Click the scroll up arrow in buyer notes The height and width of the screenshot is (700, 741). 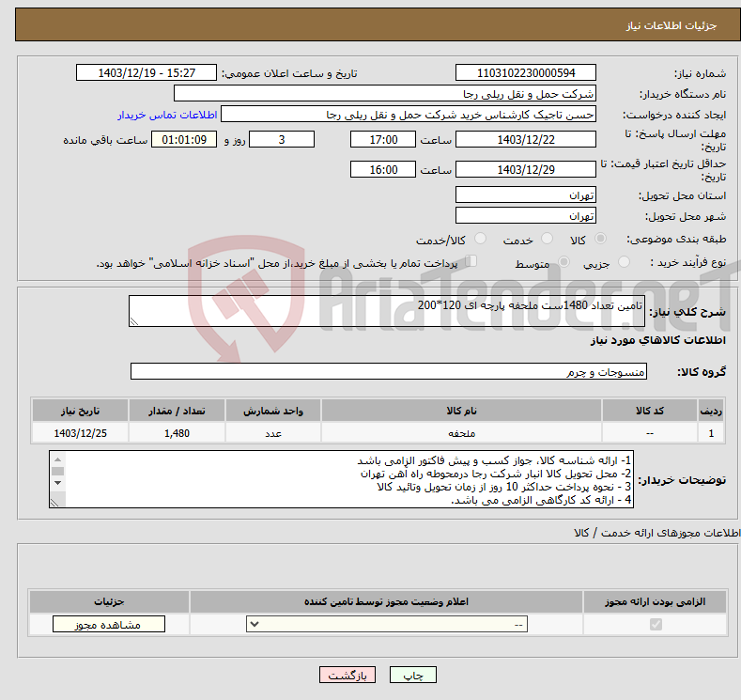point(57,459)
